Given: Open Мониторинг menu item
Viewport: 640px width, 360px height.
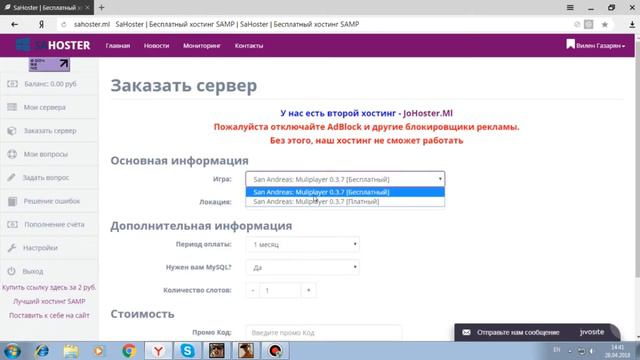Looking at the screenshot, I should point(202,46).
